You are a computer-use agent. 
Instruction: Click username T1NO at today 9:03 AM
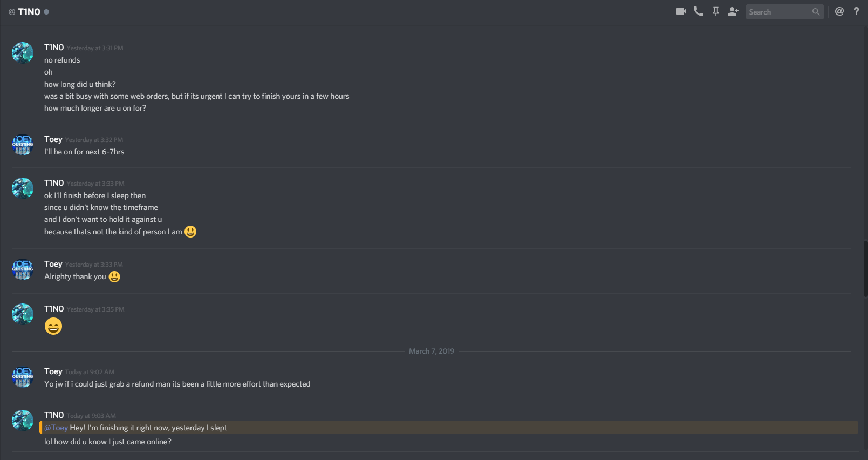pos(54,415)
